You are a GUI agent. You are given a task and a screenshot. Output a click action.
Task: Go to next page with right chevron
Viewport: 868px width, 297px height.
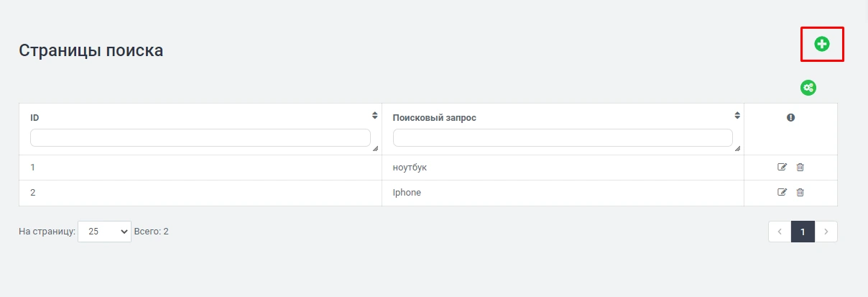(826, 232)
